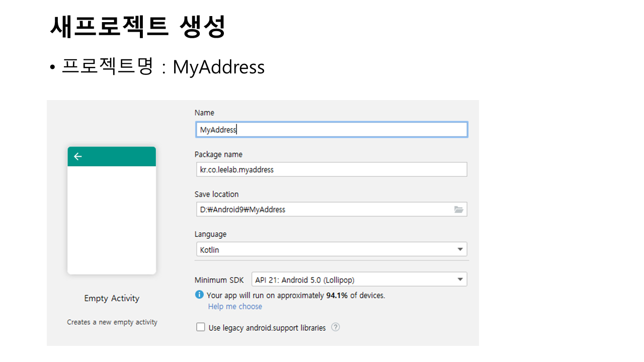Click the question mark help icon beside legacy libraries
The image size is (644, 362).
pyautogui.click(x=336, y=327)
